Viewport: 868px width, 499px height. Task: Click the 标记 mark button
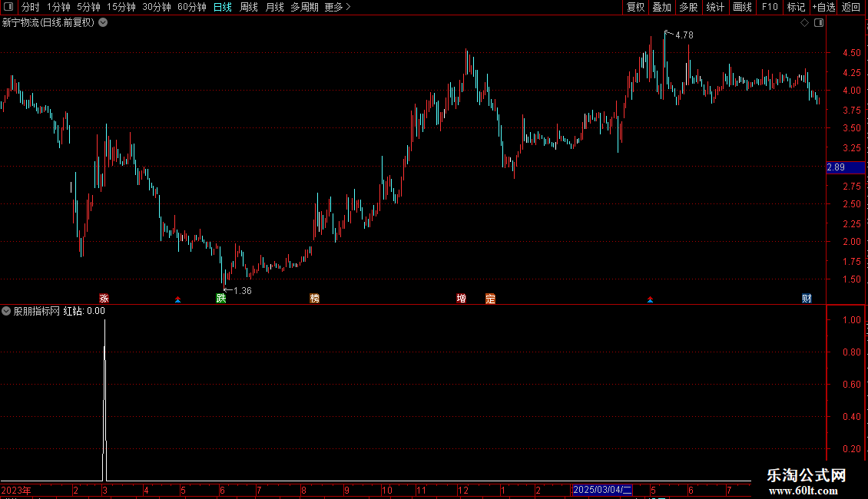pos(796,7)
